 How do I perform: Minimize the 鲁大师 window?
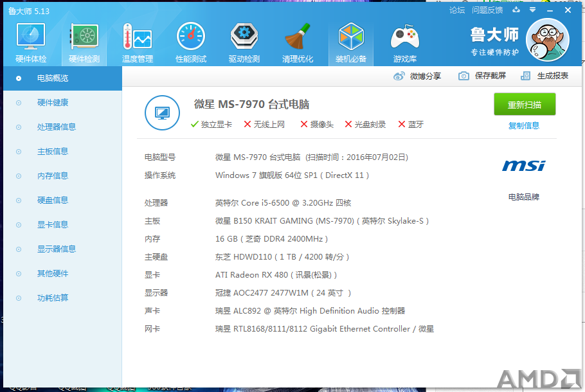point(550,10)
